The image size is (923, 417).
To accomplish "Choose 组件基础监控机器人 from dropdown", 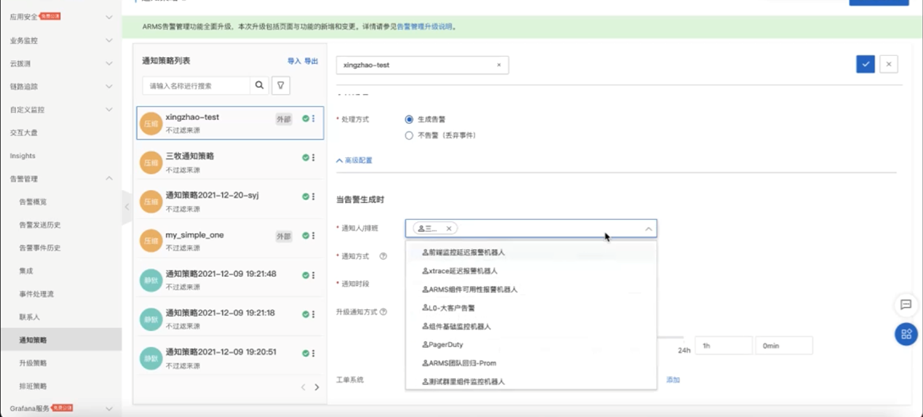I will click(531, 326).
